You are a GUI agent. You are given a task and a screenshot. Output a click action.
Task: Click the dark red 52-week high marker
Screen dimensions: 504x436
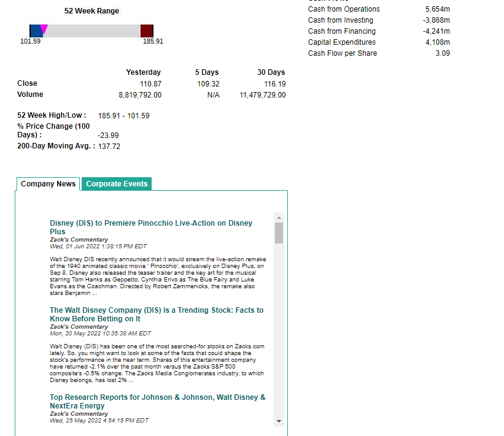tap(147, 29)
